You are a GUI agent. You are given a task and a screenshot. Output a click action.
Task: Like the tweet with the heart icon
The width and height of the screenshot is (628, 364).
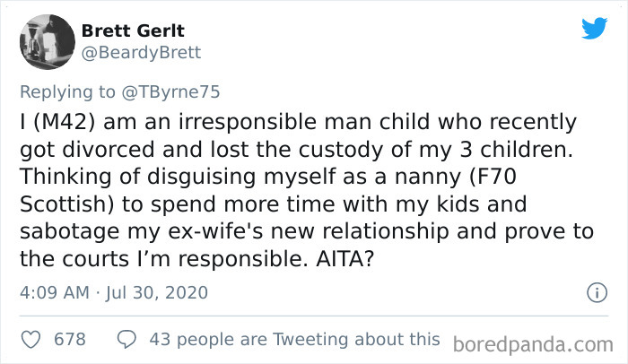[x=31, y=340]
